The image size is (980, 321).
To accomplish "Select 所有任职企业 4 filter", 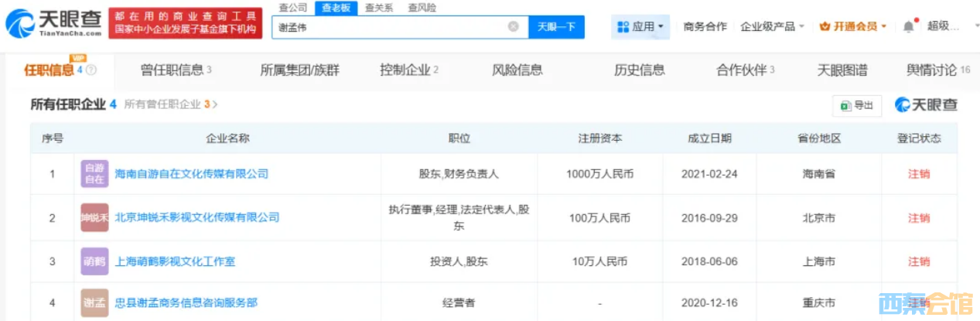I will [73, 104].
